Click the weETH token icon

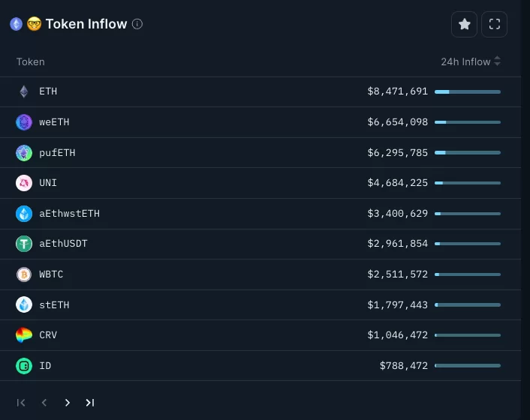(24, 122)
